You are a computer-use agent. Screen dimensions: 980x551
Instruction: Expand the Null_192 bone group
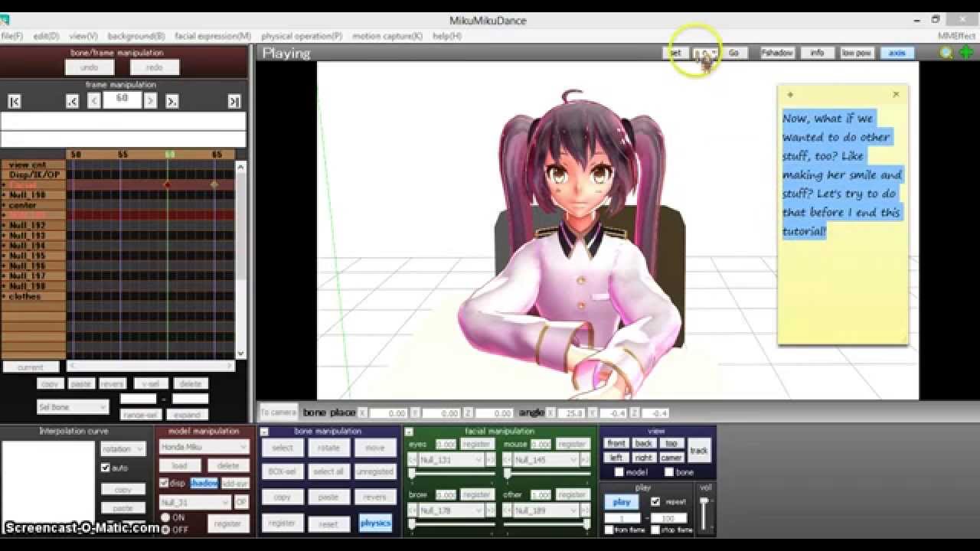click(4, 225)
